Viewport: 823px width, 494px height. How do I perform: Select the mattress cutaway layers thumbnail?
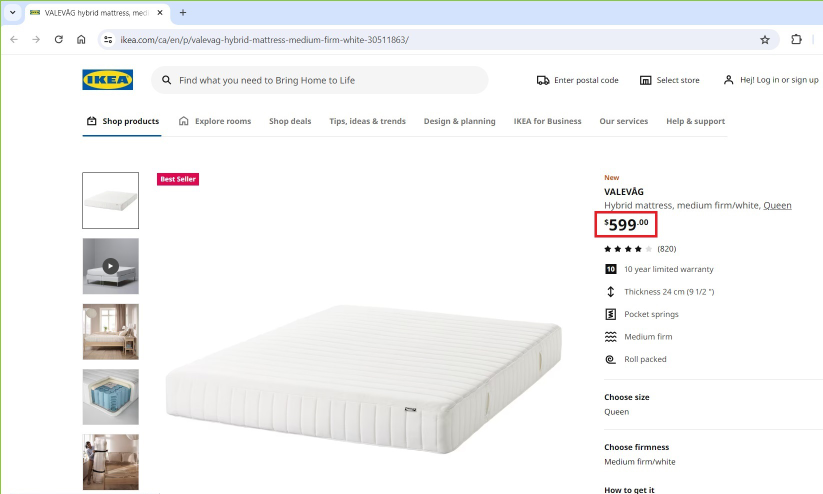(111, 397)
